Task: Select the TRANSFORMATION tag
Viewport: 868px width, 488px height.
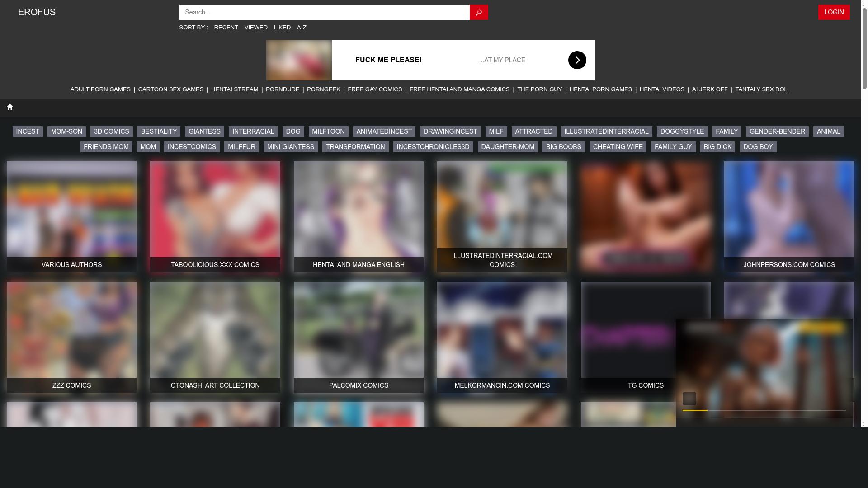Action: click(355, 147)
